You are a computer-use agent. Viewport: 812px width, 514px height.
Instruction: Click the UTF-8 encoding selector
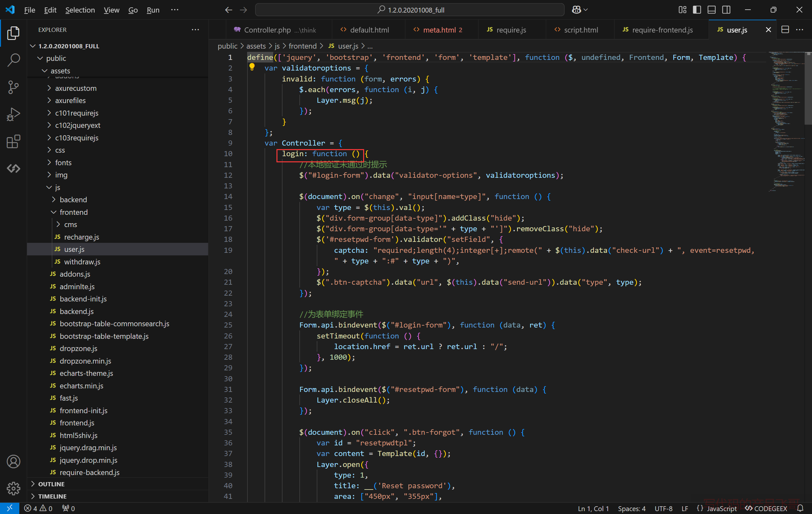pos(663,508)
